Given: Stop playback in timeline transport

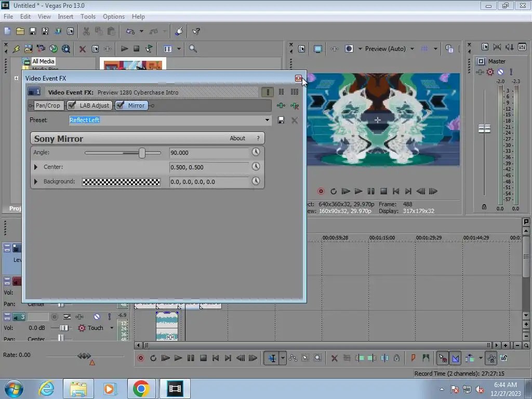Looking at the screenshot, I should (203, 358).
